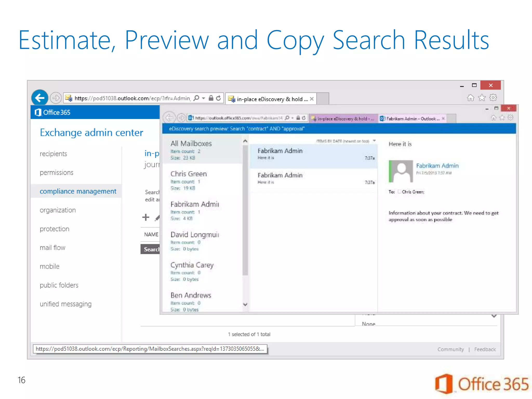Click the home icon in the main browser
The image size is (532, 399).
[470, 98]
